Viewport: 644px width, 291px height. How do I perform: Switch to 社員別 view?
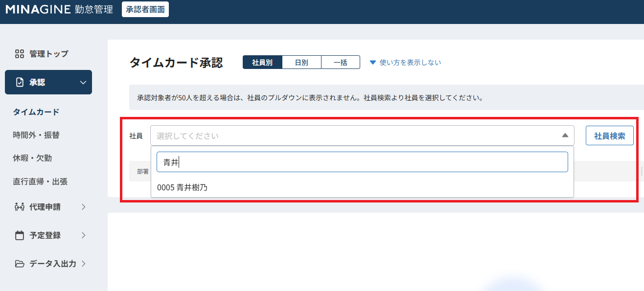click(262, 63)
